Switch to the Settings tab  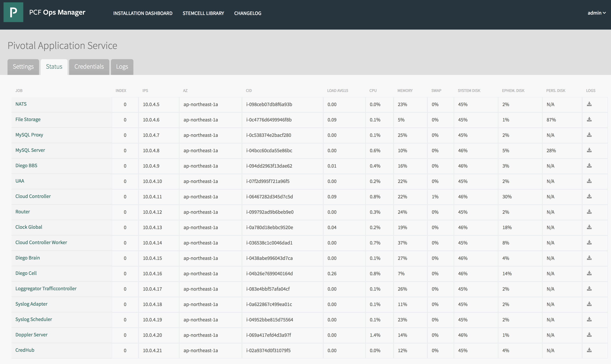click(x=23, y=67)
